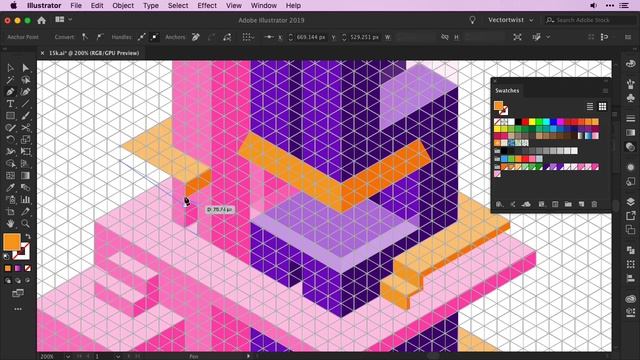The height and width of the screenshot is (360, 640).
Task: Select the Scale tool
Action: pyautogui.click(x=26, y=140)
